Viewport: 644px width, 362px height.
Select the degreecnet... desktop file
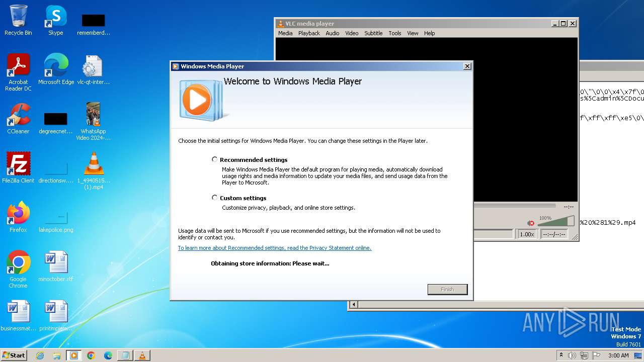coord(55,123)
